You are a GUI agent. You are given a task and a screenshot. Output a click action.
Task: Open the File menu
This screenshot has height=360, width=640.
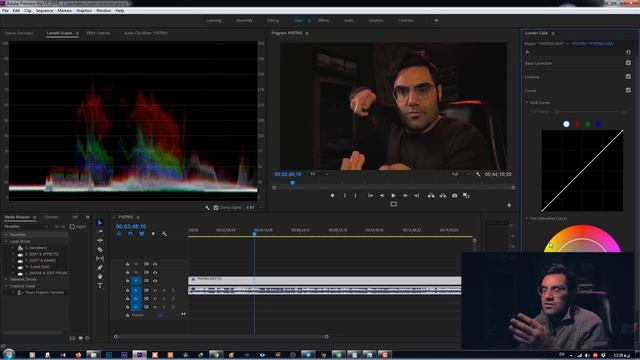tap(5, 11)
